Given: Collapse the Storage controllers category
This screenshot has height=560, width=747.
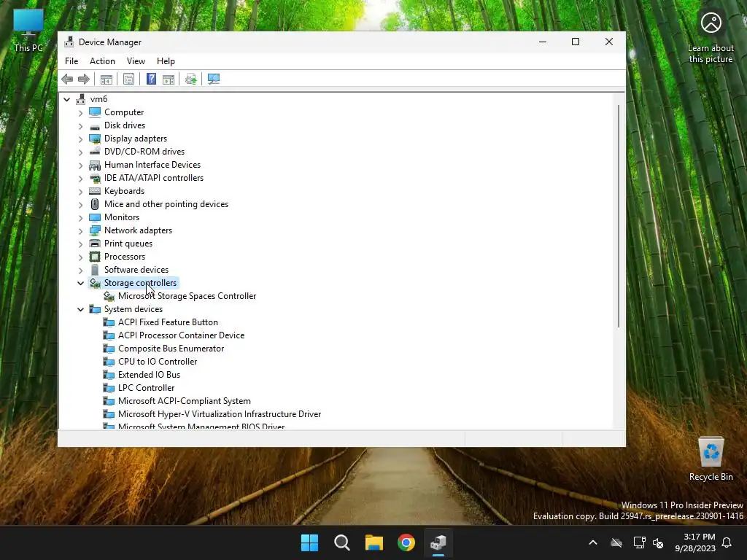Looking at the screenshot, I should pyautogui.click(x=80, y=283).
